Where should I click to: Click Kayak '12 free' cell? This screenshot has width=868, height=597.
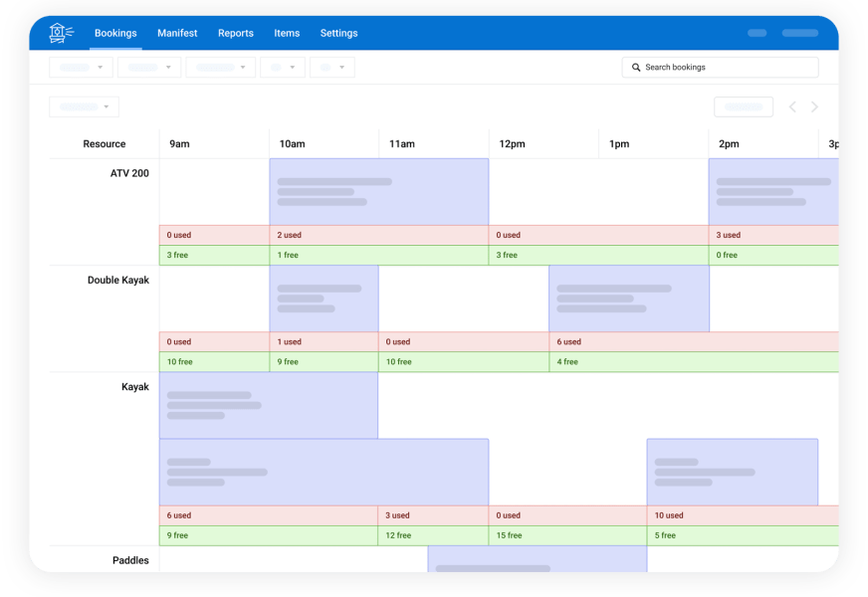pos(433,535)
